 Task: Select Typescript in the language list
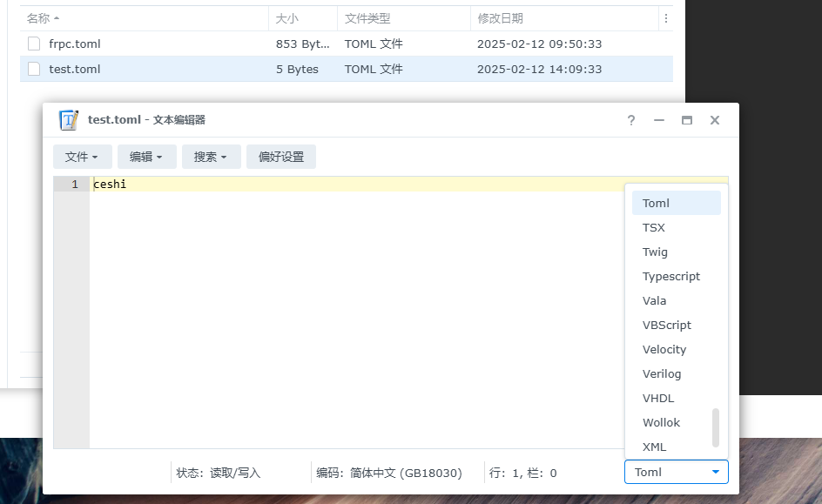(x=670, y=276)
